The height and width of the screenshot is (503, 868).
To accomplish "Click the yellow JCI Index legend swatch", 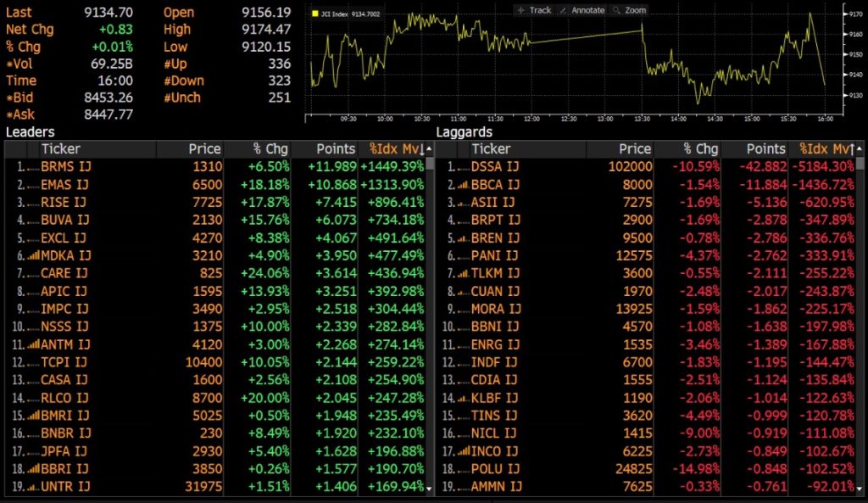I will [314, 14].
